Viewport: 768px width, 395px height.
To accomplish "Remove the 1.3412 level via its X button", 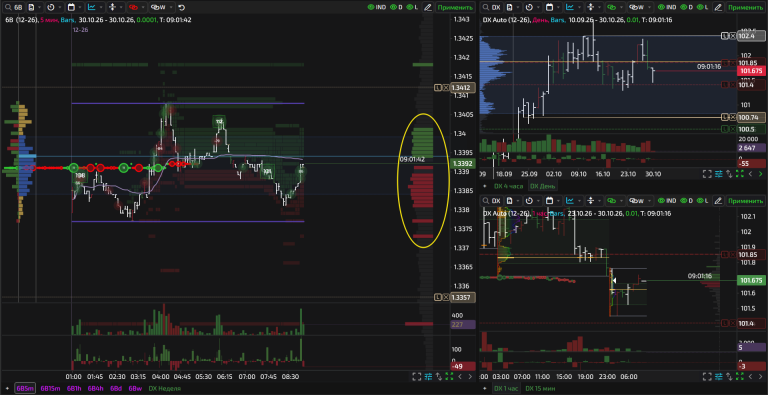I will [446, 88].
